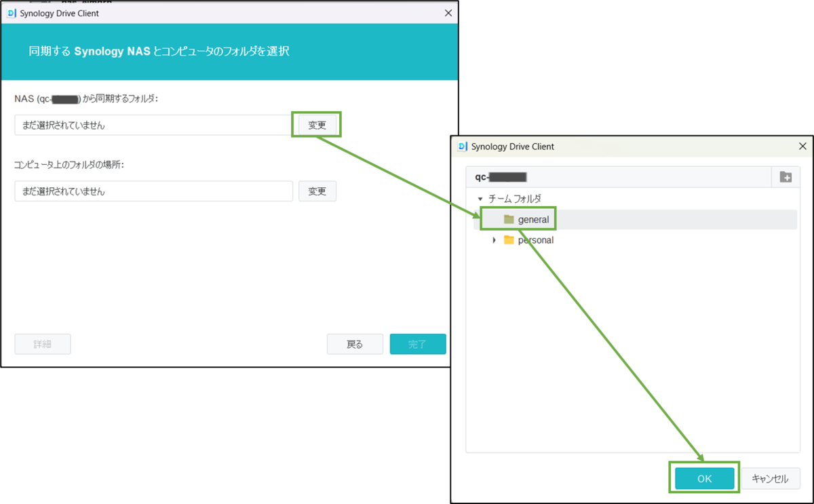Close the folder picker dialog

tap(802, 147)
